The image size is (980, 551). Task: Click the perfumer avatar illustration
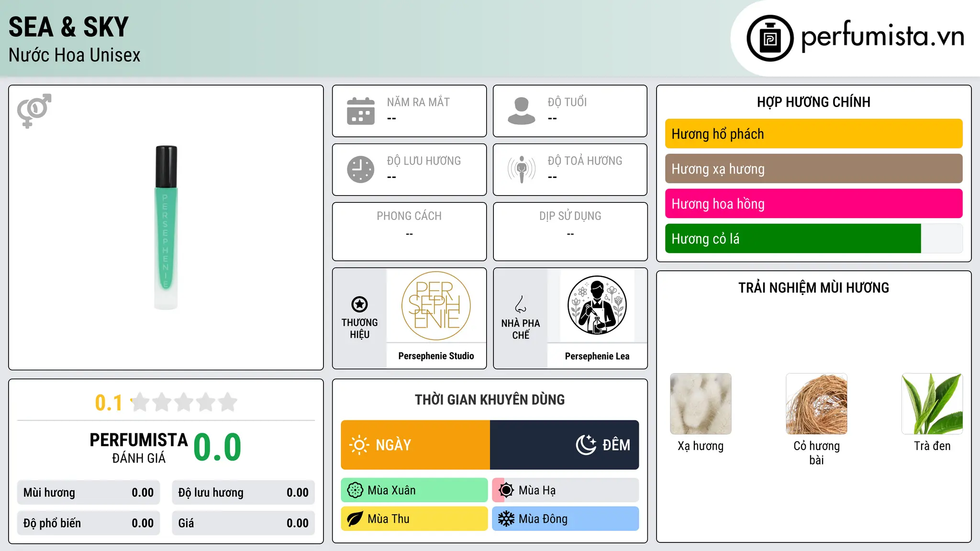click(x=597, y=306)
